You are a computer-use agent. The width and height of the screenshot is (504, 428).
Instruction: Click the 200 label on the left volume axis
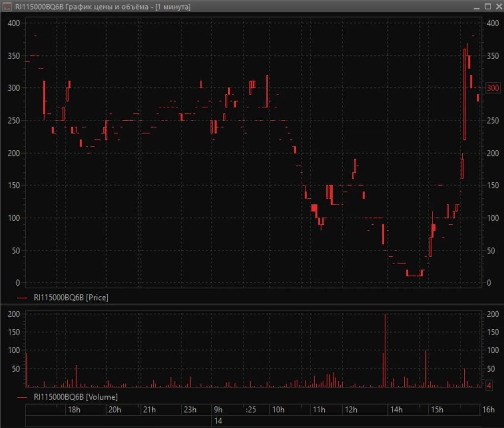point(14,314)
